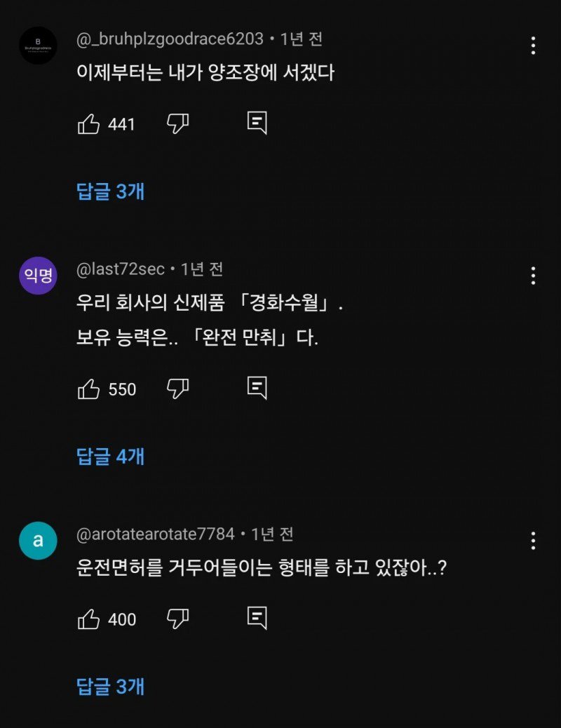Like @last72sec's comment about 경화수월
This screenshot has height=728, width=561.
[88, 389]
